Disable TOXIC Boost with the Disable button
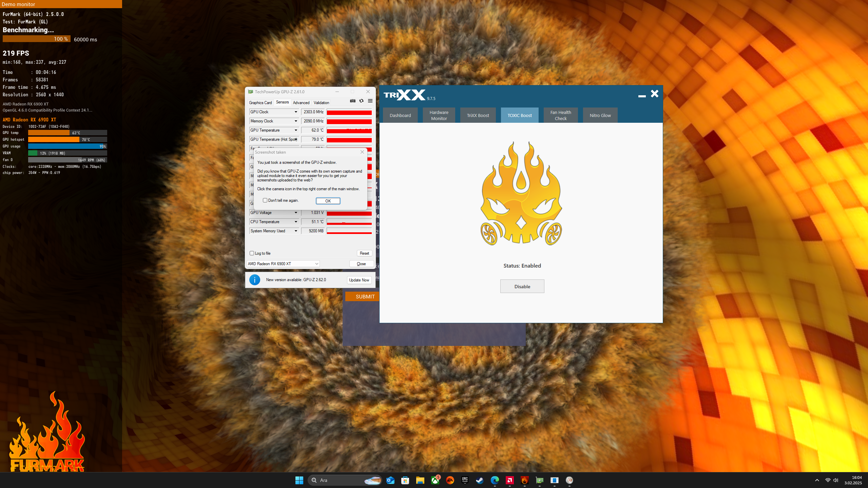The image size is (868, 488). point(522,286)
